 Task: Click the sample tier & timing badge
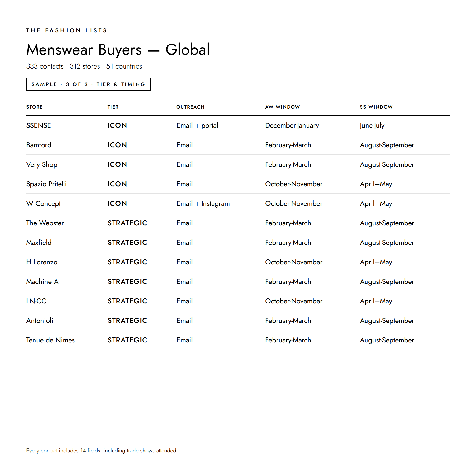(x=89, y=84)
